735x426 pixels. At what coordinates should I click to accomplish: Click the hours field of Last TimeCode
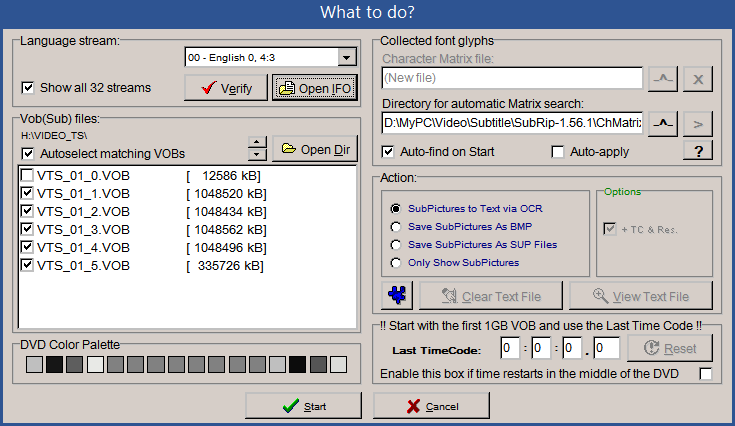(x=510, y=348)
